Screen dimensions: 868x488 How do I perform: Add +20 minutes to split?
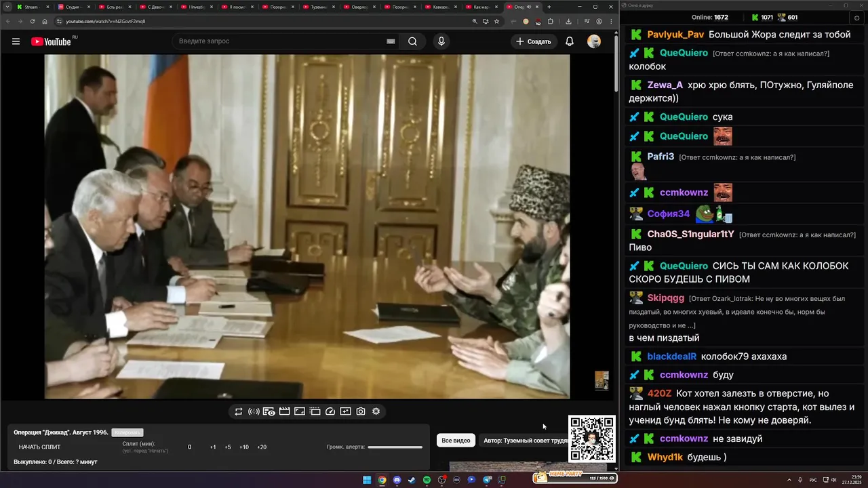pos(262,447)
